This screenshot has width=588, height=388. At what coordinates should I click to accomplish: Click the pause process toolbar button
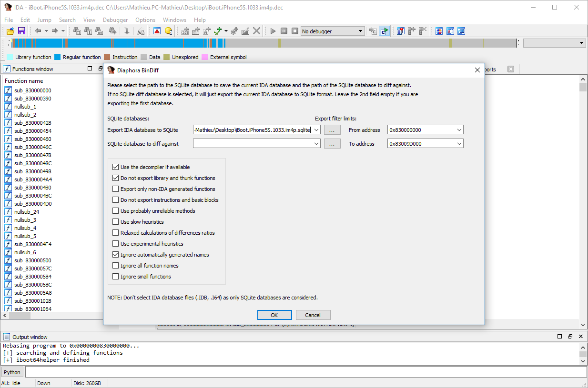coord(284,31)
